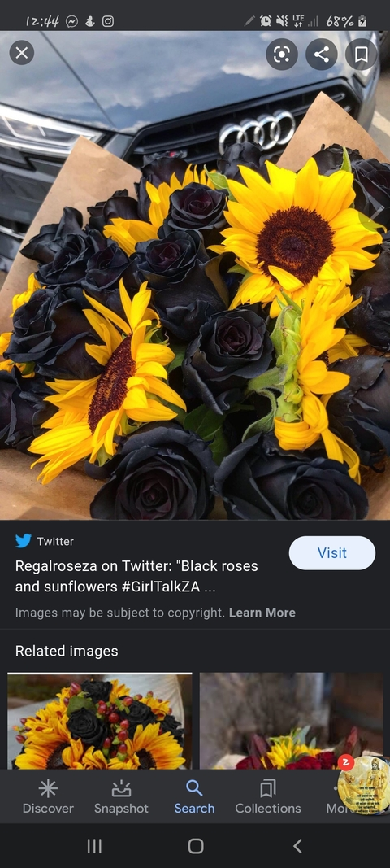Select the Search tab

[x=195, y=797]
